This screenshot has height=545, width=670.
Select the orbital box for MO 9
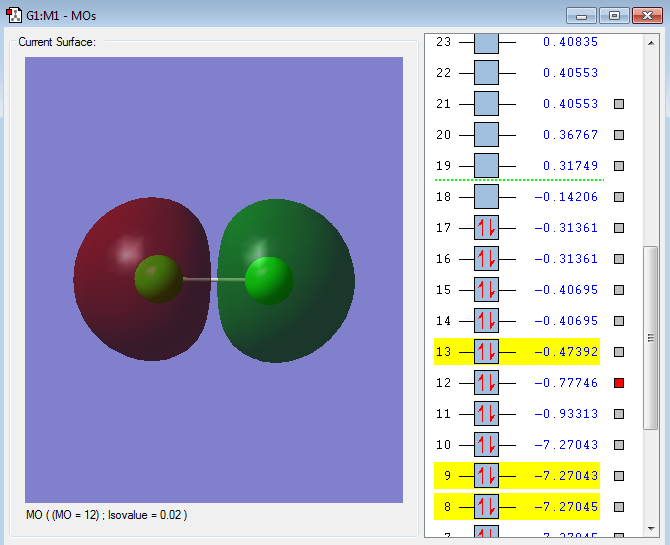486,476
